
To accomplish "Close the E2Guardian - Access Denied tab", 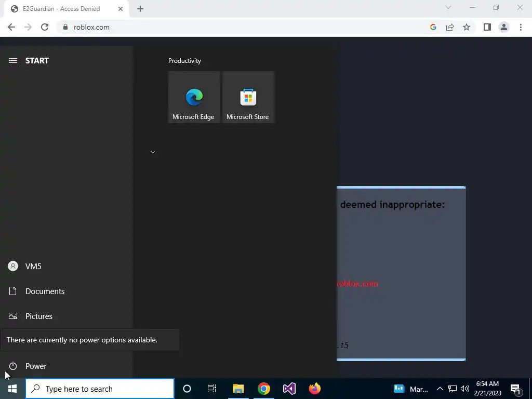I will tap(121, 9).
